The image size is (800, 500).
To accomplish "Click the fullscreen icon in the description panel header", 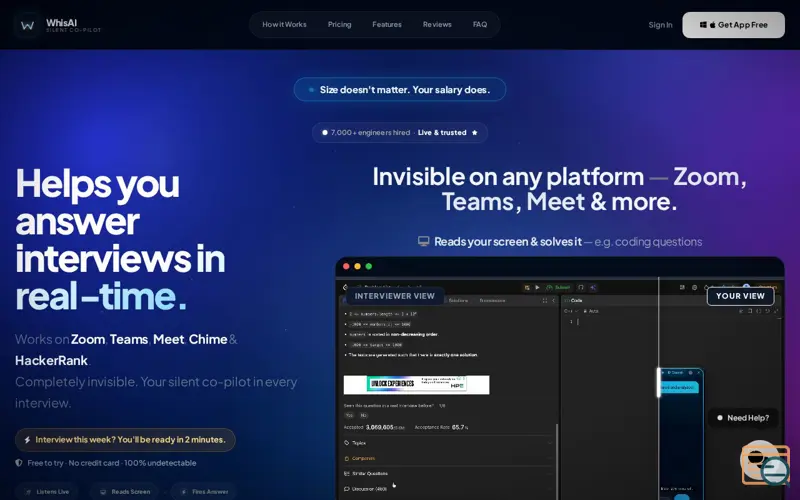I will 545,301.
